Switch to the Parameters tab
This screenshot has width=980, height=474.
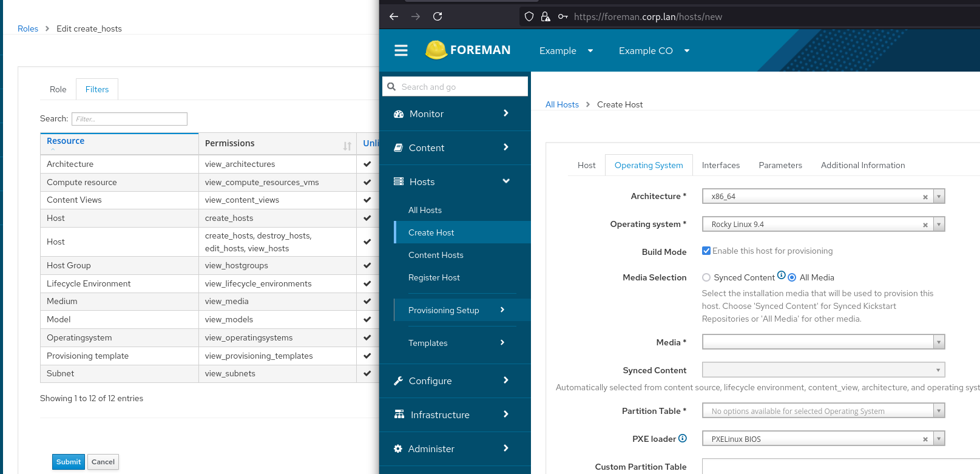(x=780, y=165)
